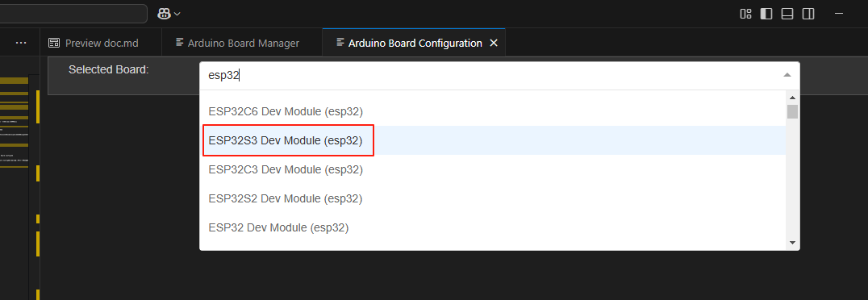Toggle the primary side bar icon
Viewport: 868px width, 300px height.
point(766,14)
